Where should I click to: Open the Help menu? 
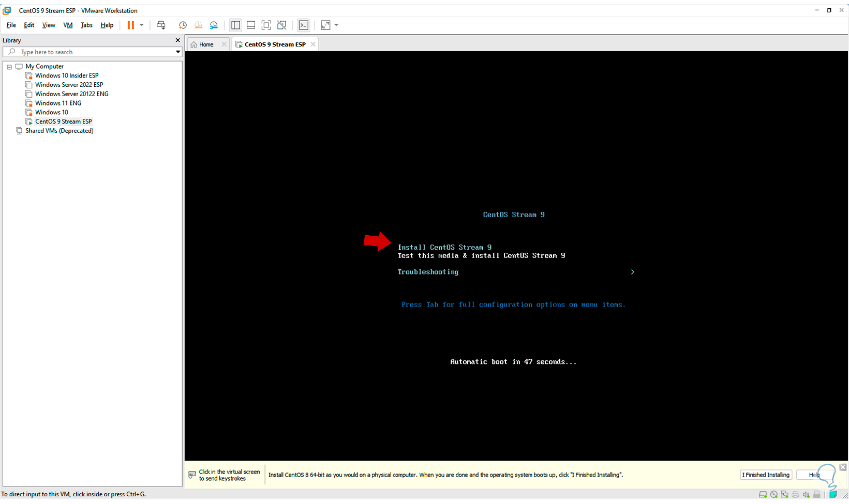pos(107,25)
